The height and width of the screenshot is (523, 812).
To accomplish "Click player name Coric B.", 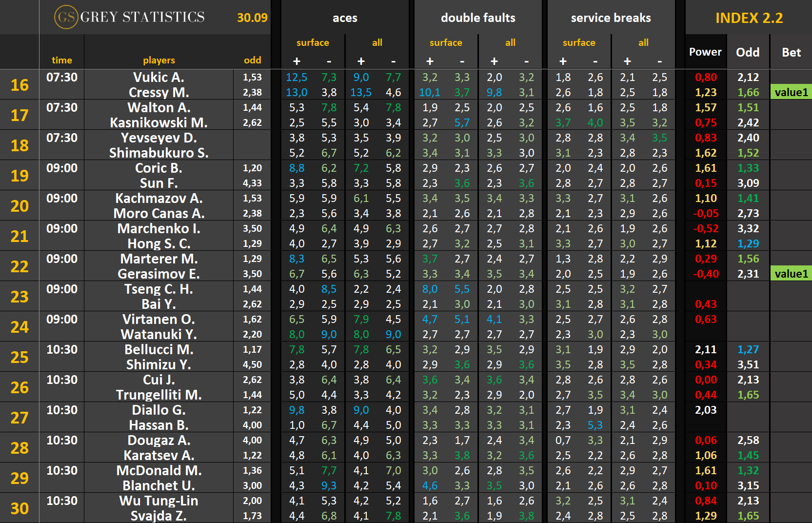I will [x=159, y=168].
